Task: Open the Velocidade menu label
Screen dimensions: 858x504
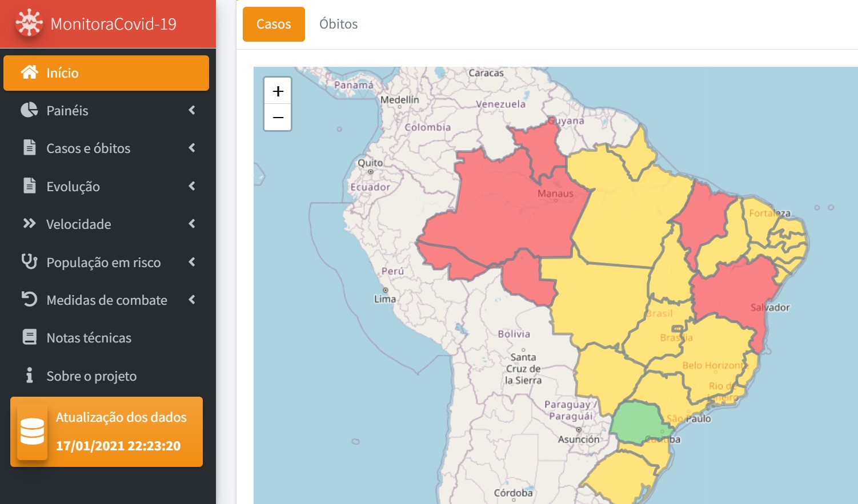Action: pos(79,224)
